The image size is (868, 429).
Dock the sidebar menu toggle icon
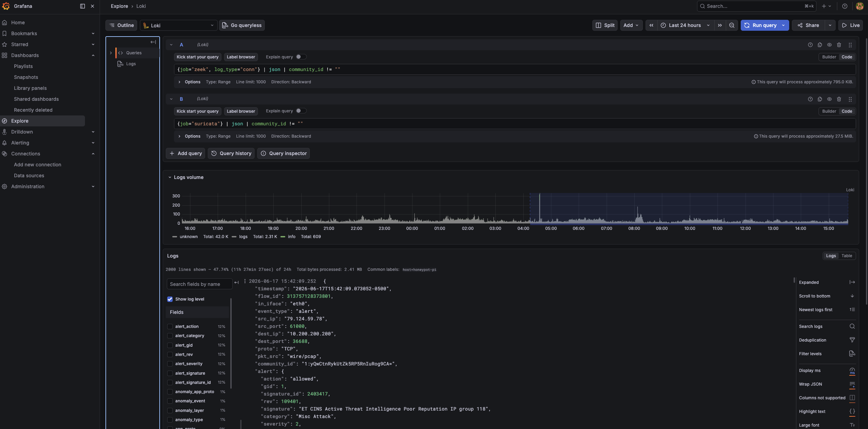click(x=82, y=6)
